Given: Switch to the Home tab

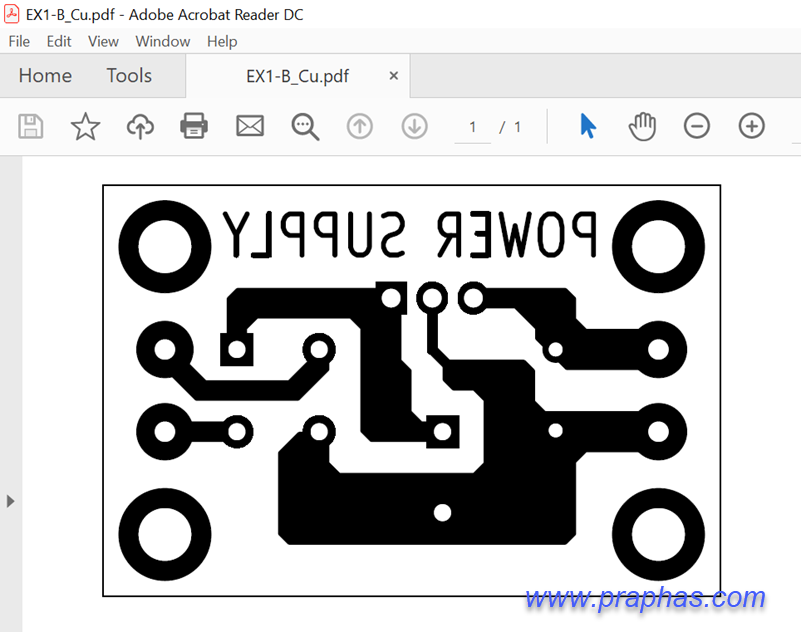Looking at the screenshot, I should 45,76.
